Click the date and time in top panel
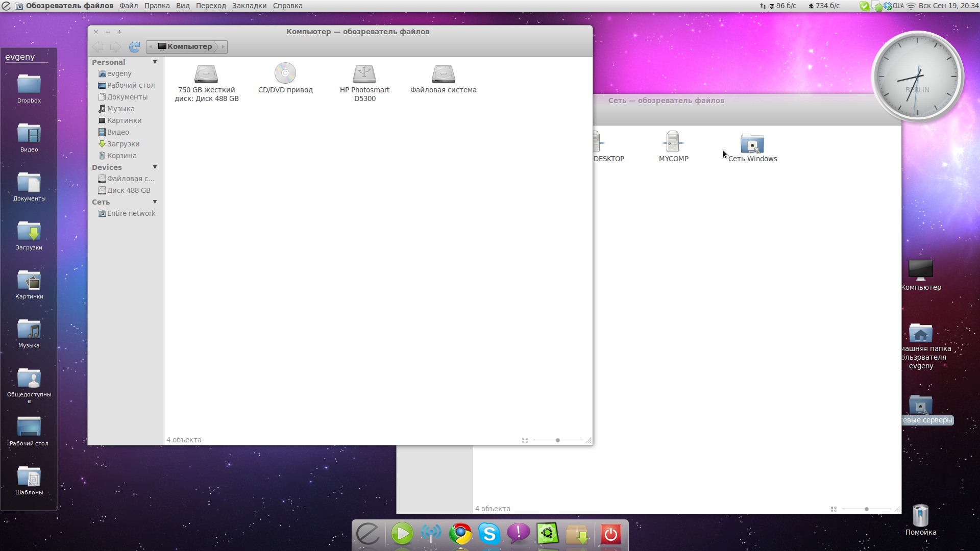This screenshot has height=551, width=980. point(948,6)
